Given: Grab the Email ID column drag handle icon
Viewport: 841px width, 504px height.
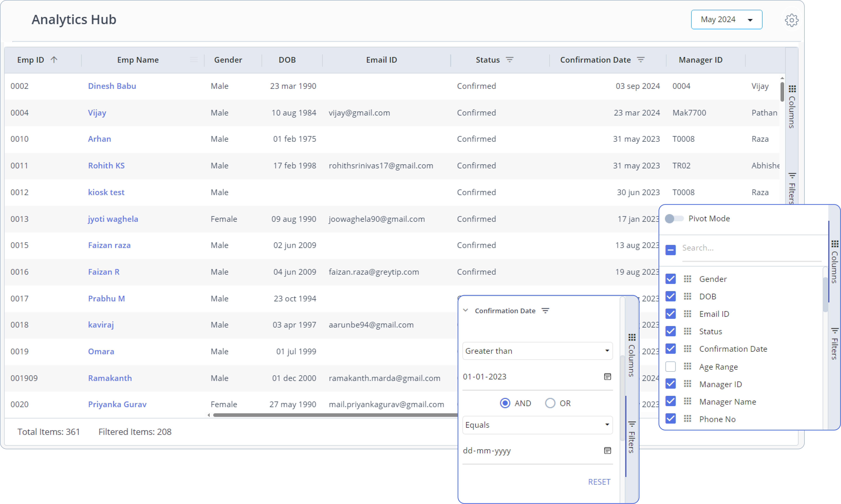Looking at the screenshot, I should click(x=687, y=314).
